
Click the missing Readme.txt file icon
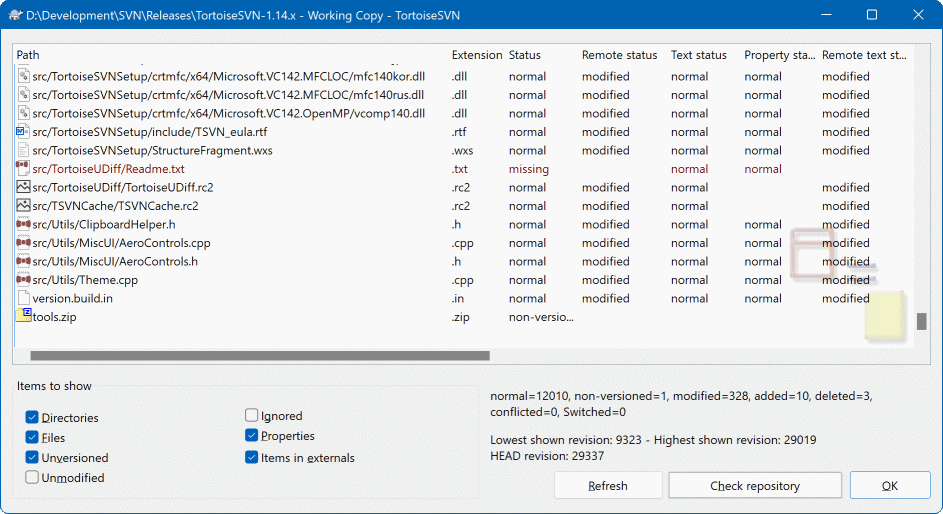point(23,169)
